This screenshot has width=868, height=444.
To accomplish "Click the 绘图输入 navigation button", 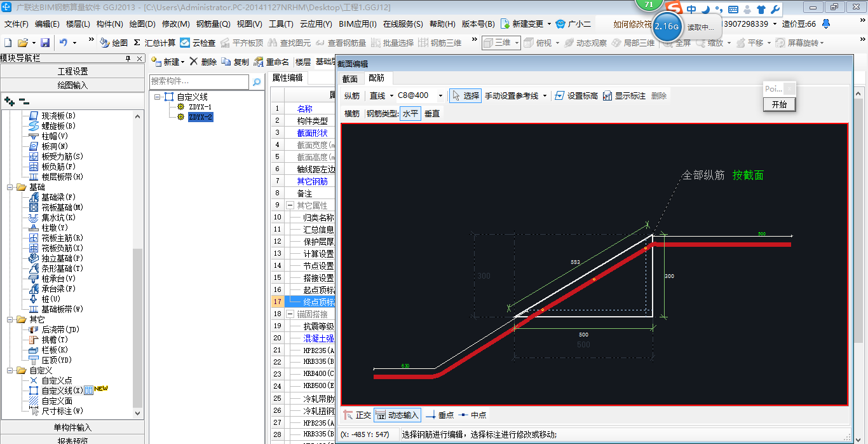I will point(72,85).
